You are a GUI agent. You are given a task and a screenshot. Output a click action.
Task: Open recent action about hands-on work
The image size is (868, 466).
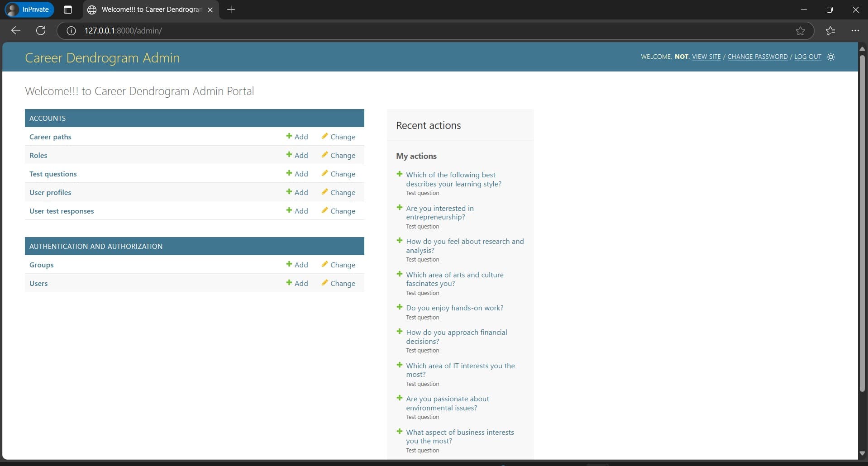tap(455, 308)
